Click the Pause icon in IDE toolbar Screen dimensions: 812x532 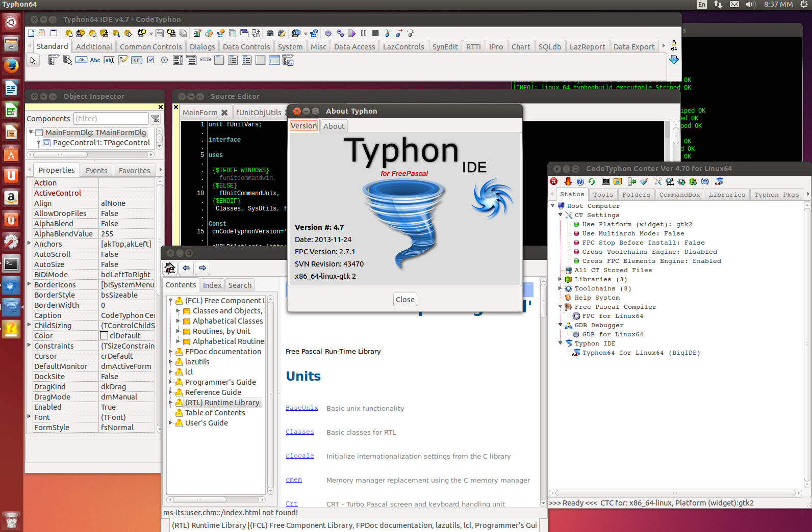[364, 33]
